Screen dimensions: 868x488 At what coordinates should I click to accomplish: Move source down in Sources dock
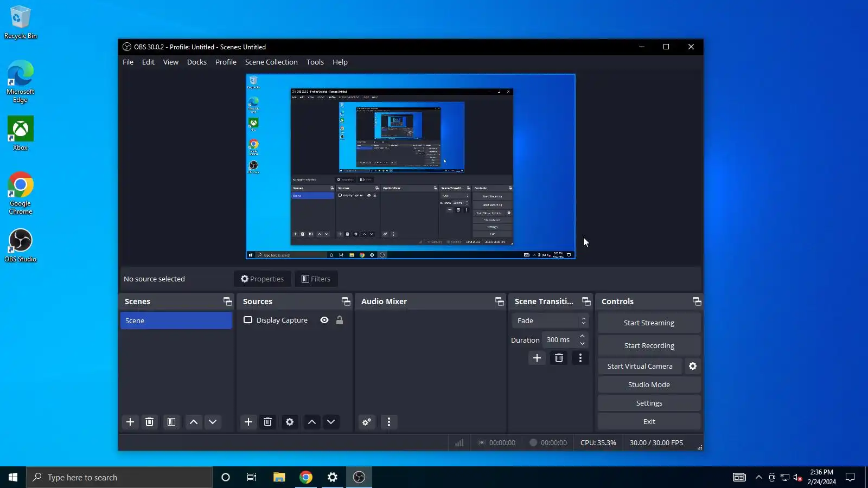pos(331,422)
